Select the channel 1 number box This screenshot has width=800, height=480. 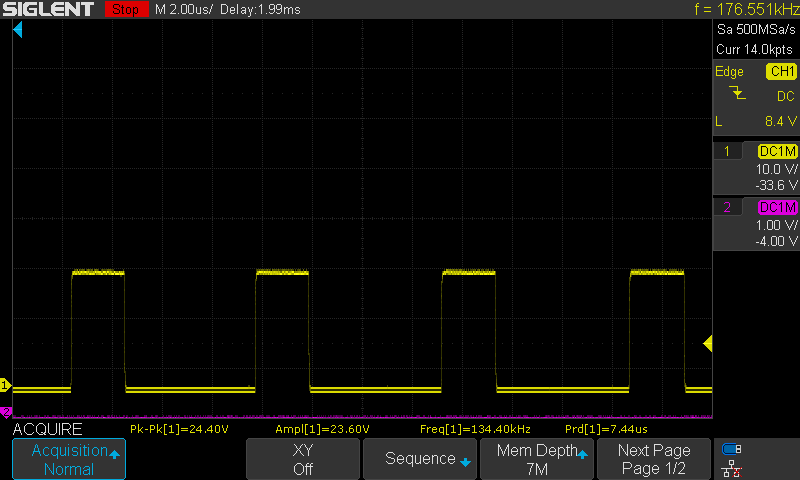click(x=727, y=151)
